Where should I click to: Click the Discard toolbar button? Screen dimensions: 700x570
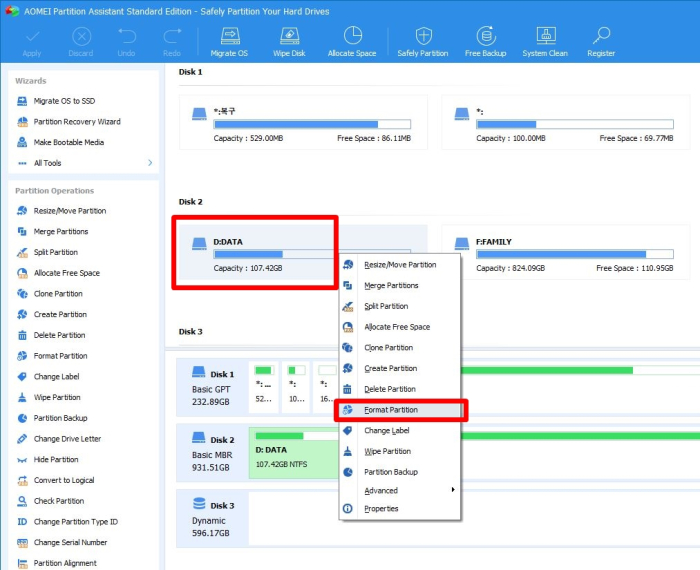(81, 42)
